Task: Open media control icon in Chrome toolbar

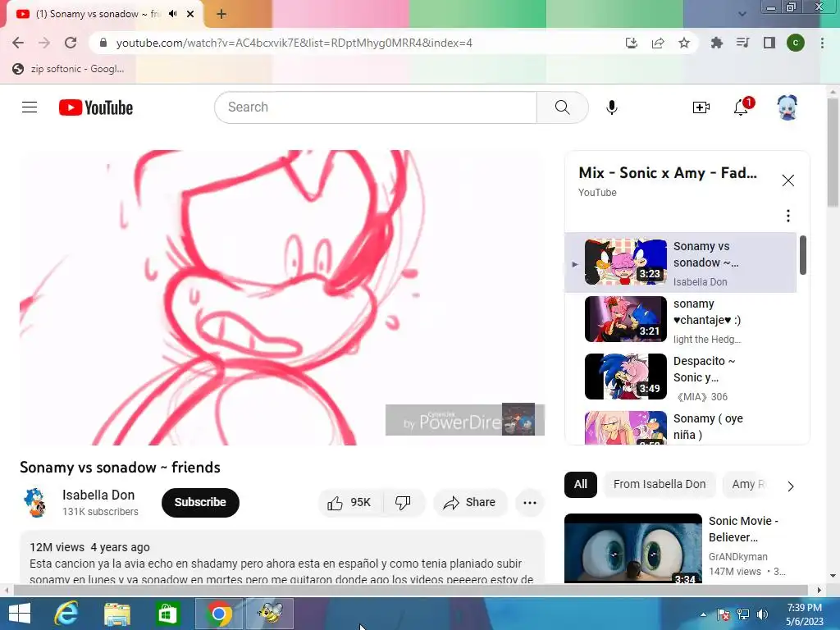Action: pyautogui.click(x=742, y=43)
